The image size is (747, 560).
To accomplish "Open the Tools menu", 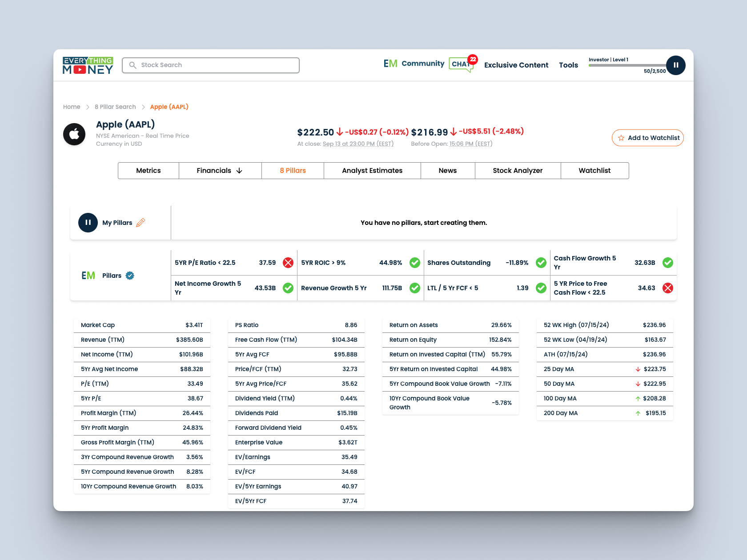I will 568,65.
